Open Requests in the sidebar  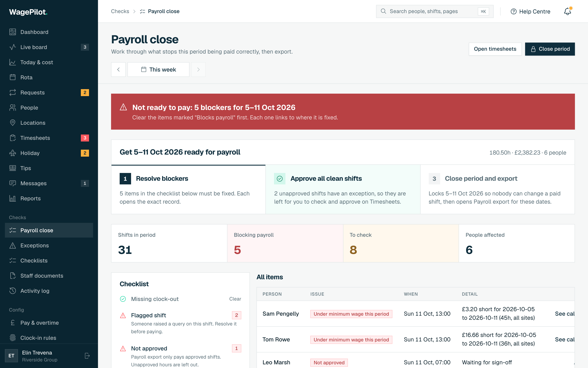(x=49, y=92)
